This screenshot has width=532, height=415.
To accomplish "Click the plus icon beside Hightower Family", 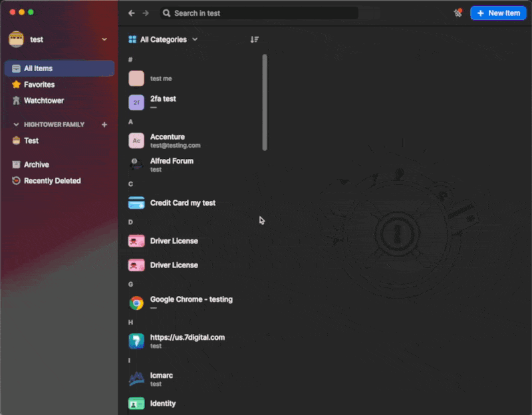I will tap(104, 124).
